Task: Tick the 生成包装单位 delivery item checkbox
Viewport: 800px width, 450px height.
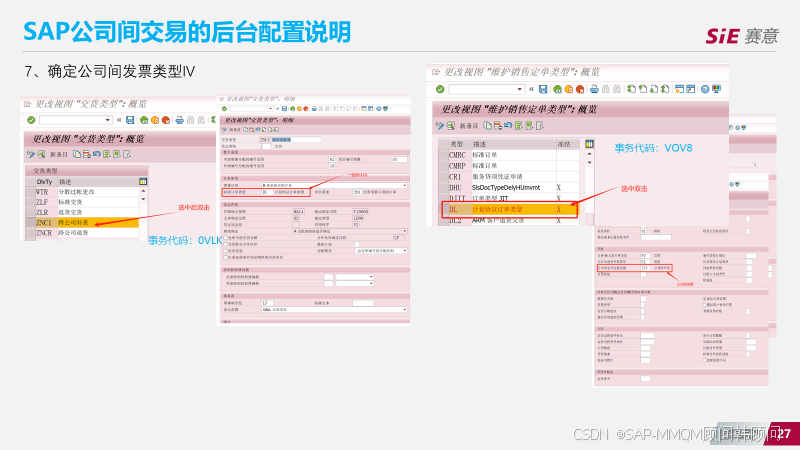Action: point(226,257)
